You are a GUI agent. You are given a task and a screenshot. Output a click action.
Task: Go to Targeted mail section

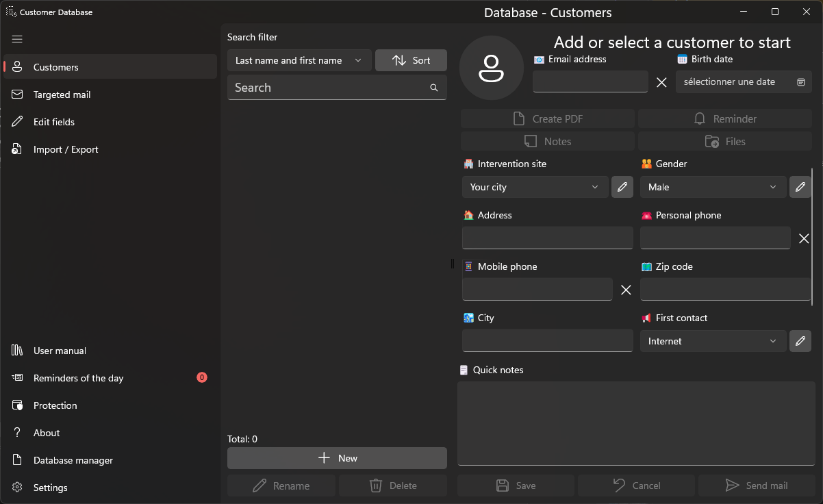point(62,94)
